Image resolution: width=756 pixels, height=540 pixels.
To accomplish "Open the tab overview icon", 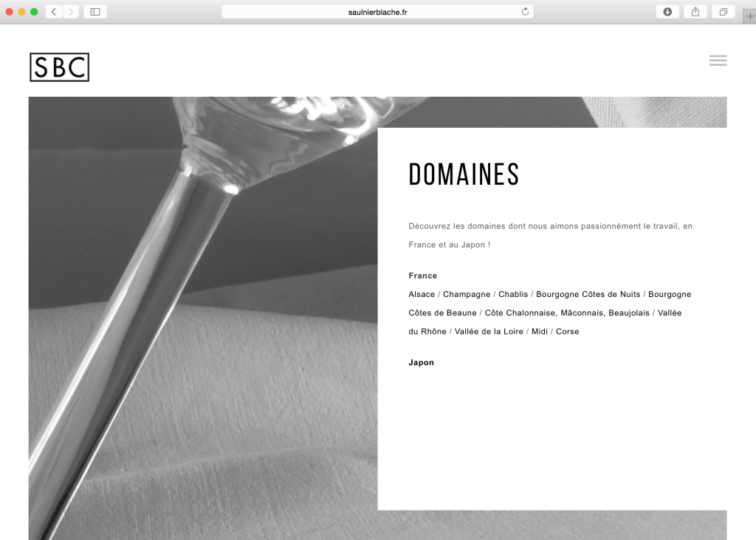I will [723, 12].
